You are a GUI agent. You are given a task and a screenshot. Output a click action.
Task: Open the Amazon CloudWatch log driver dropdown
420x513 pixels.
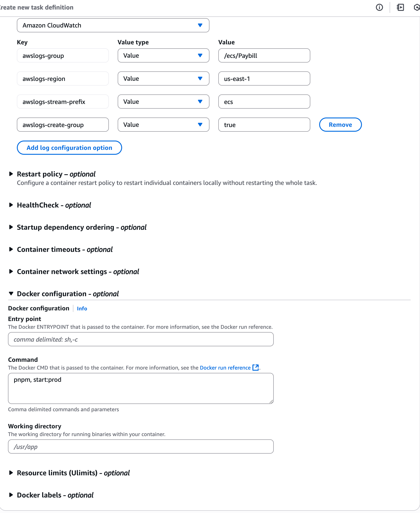click(113, 25)
